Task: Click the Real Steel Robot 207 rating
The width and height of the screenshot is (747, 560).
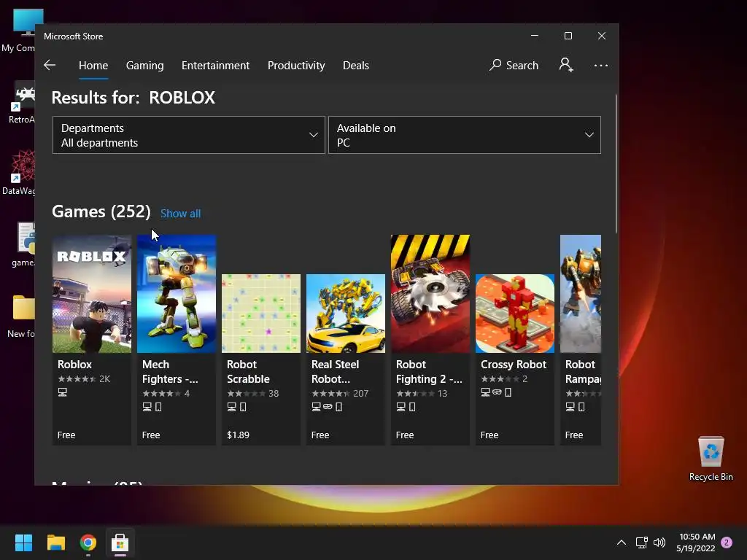Action: [340, 393]
